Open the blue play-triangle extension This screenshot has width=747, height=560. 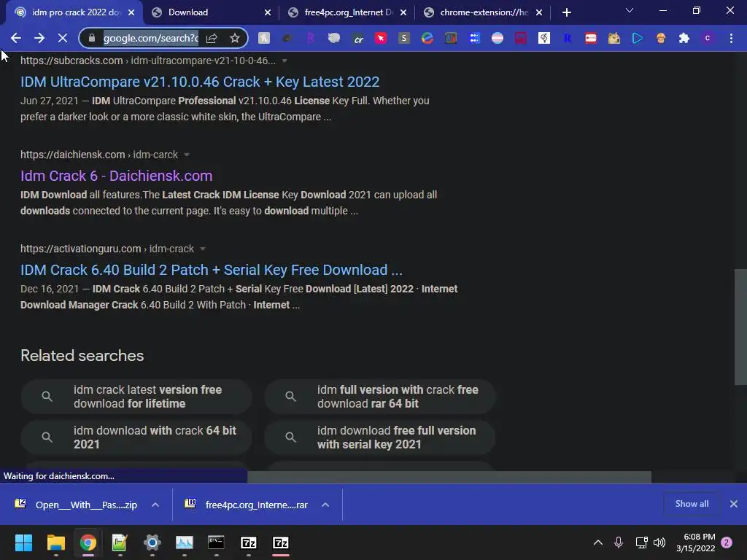tap(638, 38)
